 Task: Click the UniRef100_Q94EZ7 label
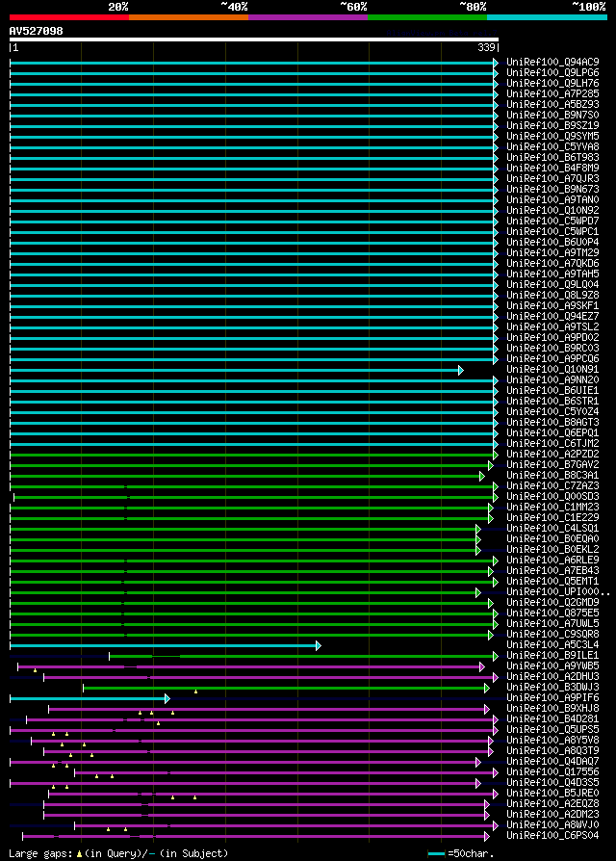tap(552, 316)
